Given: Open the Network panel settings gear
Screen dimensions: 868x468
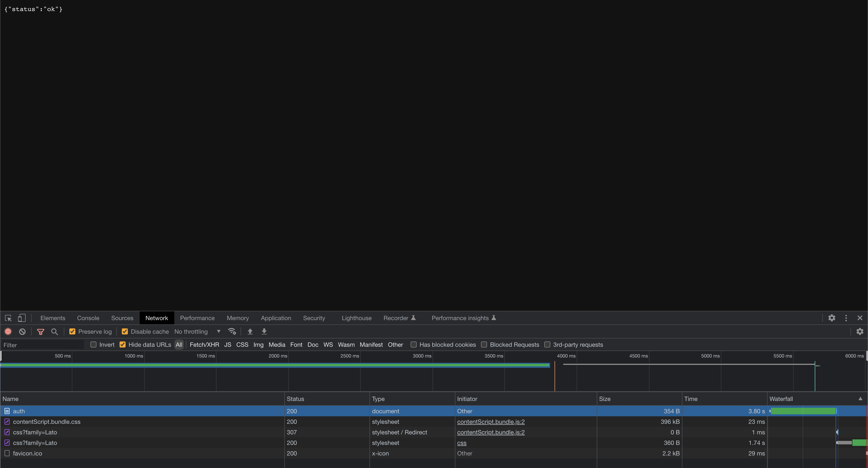Looking at the screenshot, I should (x=859, y=332).
